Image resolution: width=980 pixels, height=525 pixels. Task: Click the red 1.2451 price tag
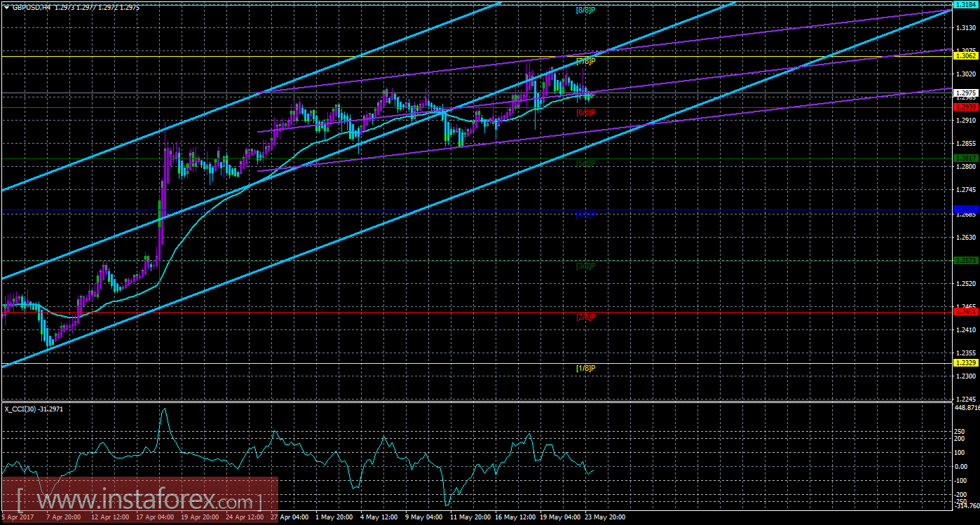pyautogui.click(x=966, y=311)
